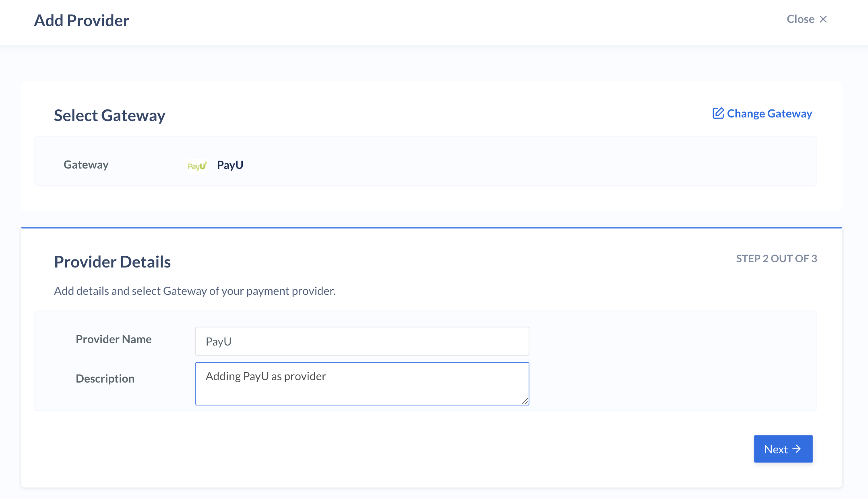This screenshot has width=868, height=498.
Task: Click the PayU gateway logo
Action: click(x=197, y=165)
